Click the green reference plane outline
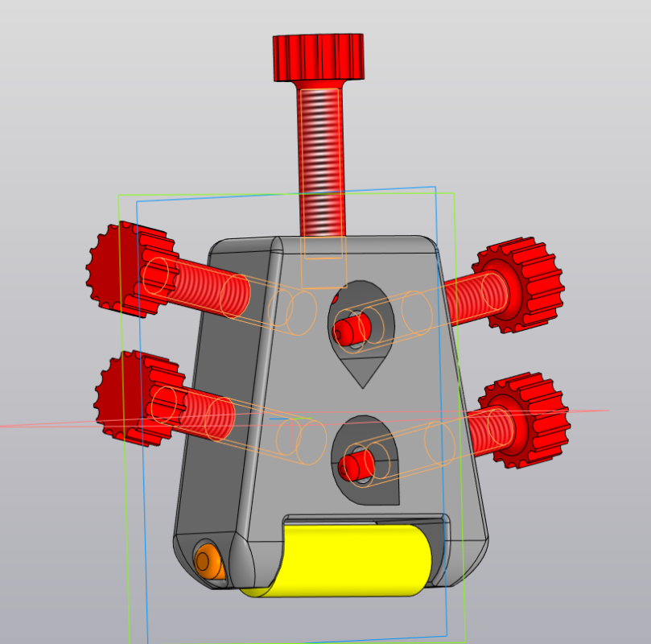Viewport: 651px width, 644px height. coord(459,415)
